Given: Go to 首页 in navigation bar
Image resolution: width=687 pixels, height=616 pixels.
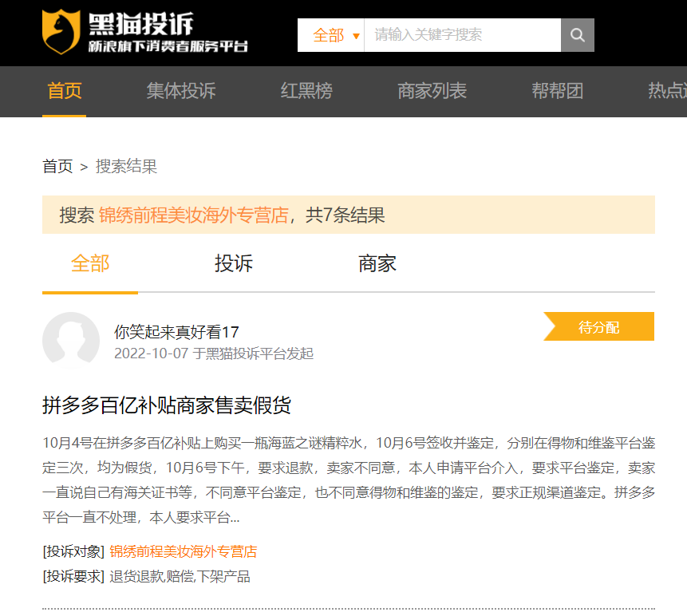Looking at the screenshot, I should (65, 91).
